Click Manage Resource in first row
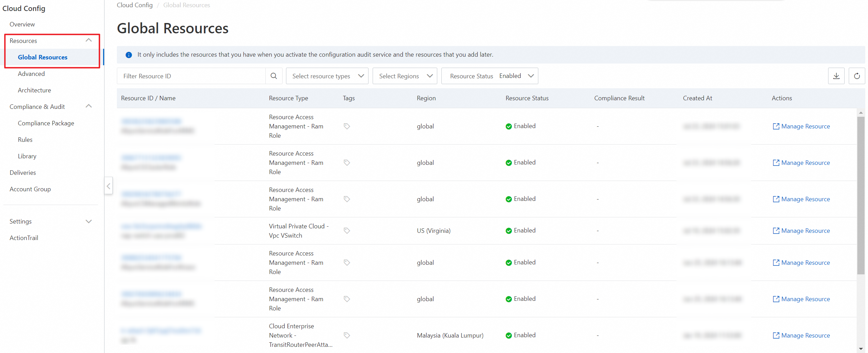Image resolution: width=868 pixels, height=353 pixels. 801,126
